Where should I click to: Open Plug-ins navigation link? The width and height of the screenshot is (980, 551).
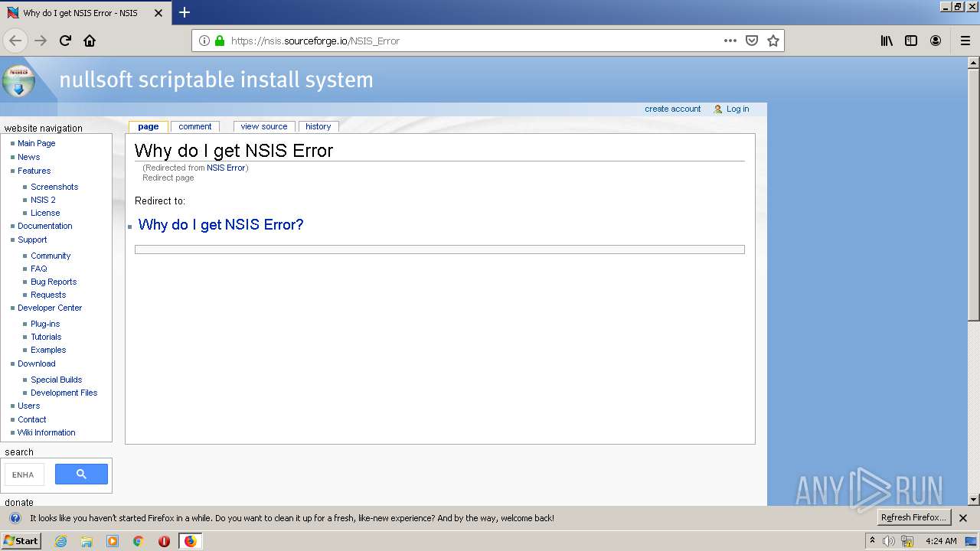pos(45,324)
